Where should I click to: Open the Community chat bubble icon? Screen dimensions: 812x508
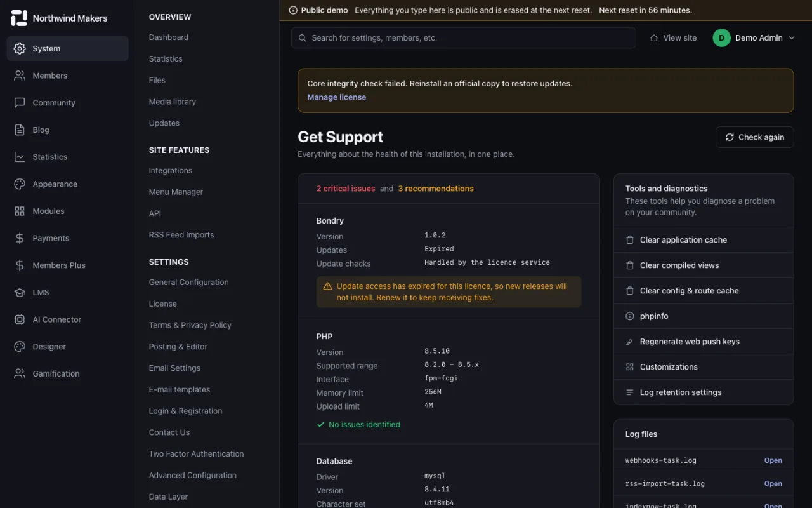coord(20,103)
